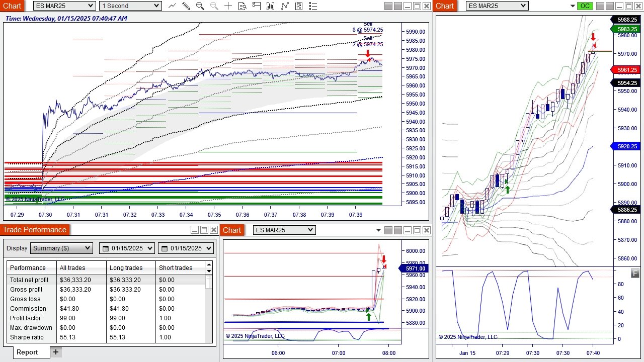Open the start date 01/15/2025 dropdown
Viewport: 644px width, 362px height.
click(127, 248)
